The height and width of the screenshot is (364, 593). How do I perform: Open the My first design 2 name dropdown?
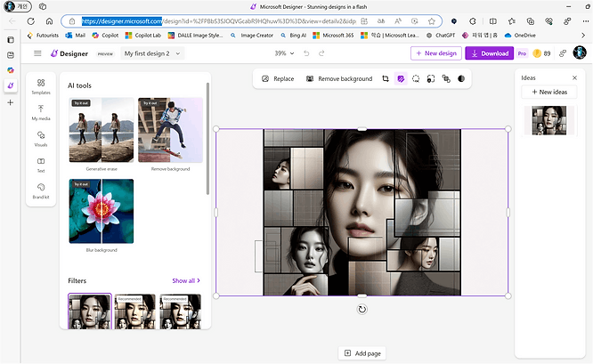(152, 53)
